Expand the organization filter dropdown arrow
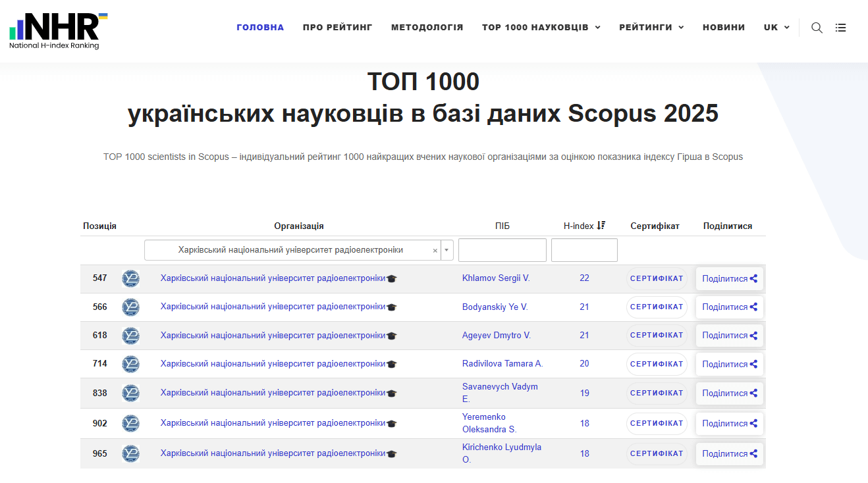 point(447,250)
